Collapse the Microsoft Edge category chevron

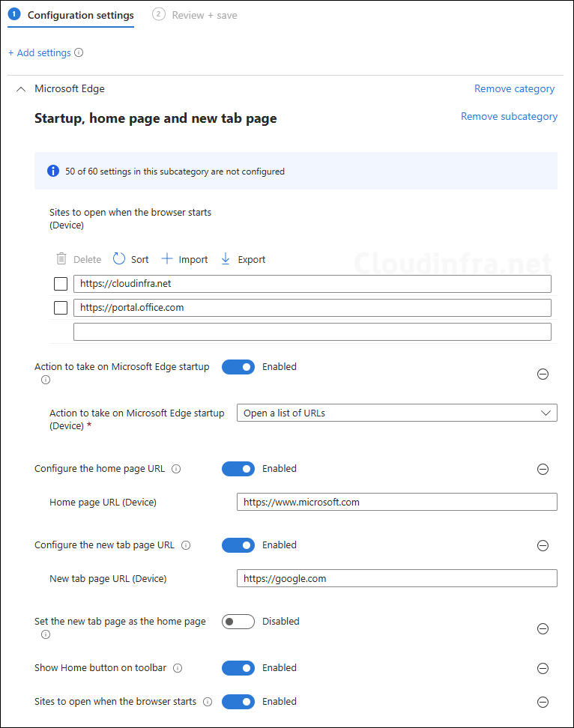[21, 88]
